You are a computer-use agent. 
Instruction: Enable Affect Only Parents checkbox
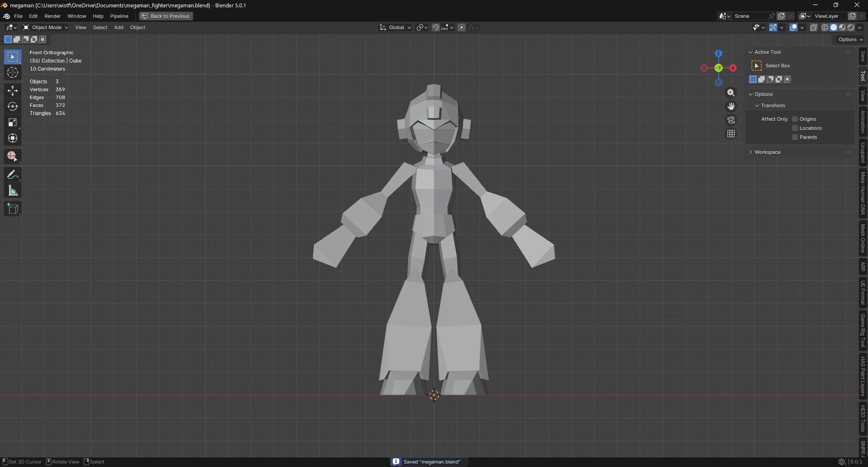pos(795,137)
